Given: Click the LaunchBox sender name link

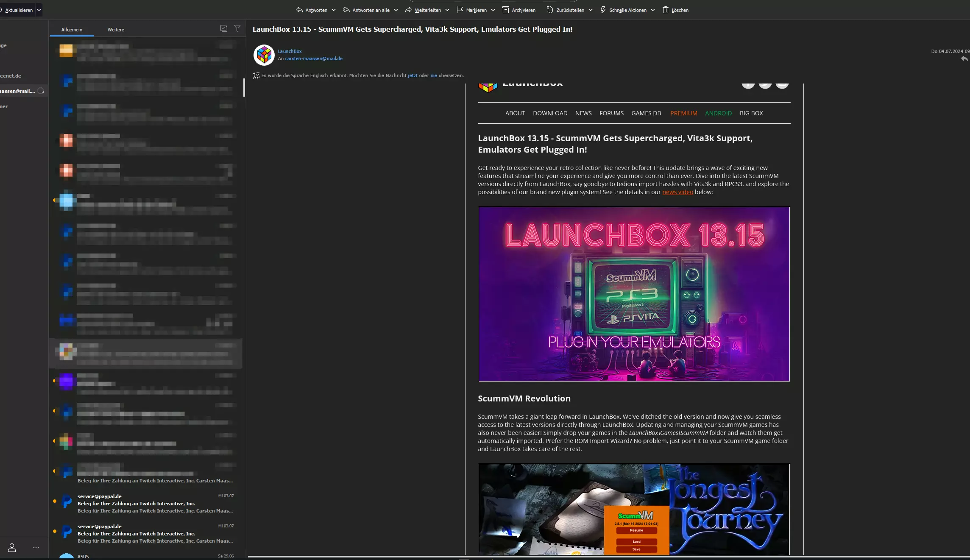Looking at the screenshot, I should point(290,51).
